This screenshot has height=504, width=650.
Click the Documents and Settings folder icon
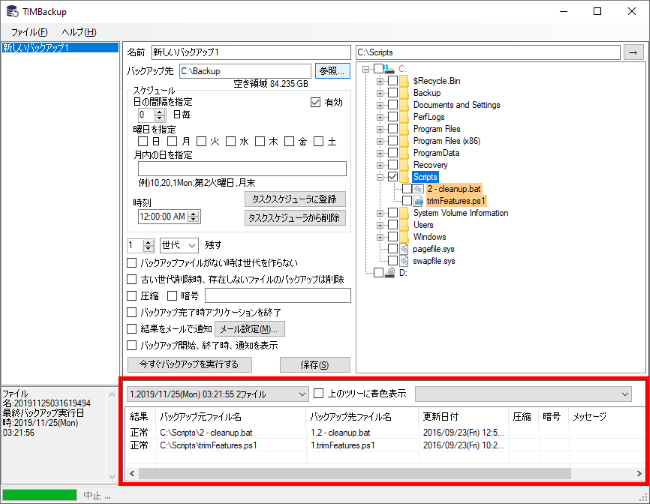[405, 105]
